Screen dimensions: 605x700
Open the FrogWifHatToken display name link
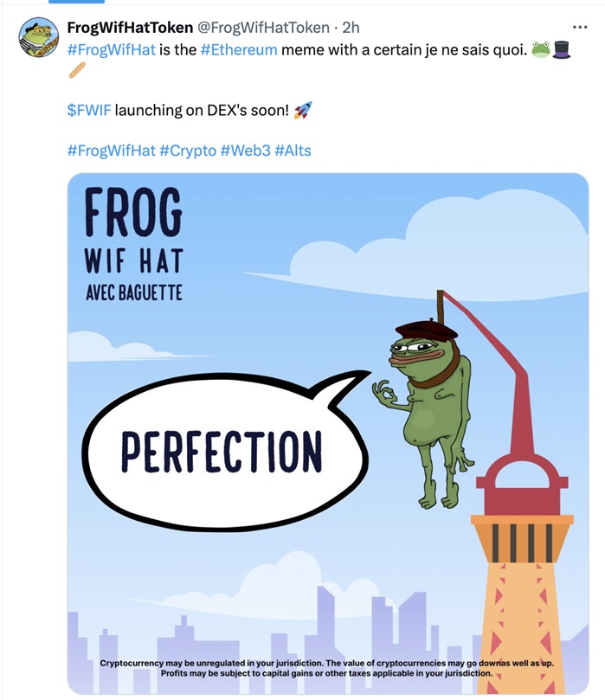[x=130, y=29]
